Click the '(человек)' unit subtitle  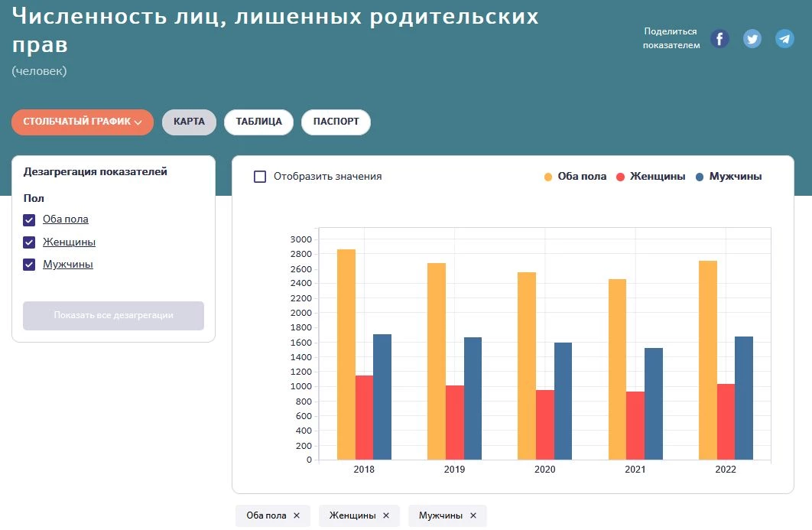click(x=39, y=71)
